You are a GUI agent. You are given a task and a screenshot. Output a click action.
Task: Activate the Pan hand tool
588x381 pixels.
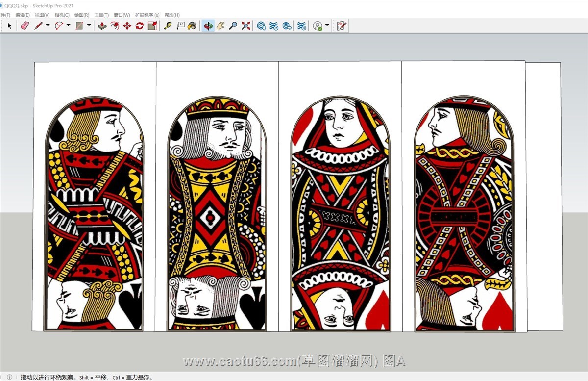click(221, 25)
